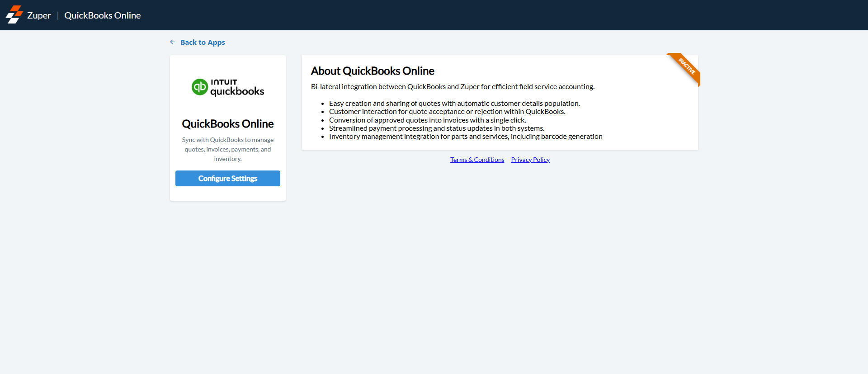
Task: Click bullet 'Easy creation and sharing of quotes'
Action: coord(454,104)
